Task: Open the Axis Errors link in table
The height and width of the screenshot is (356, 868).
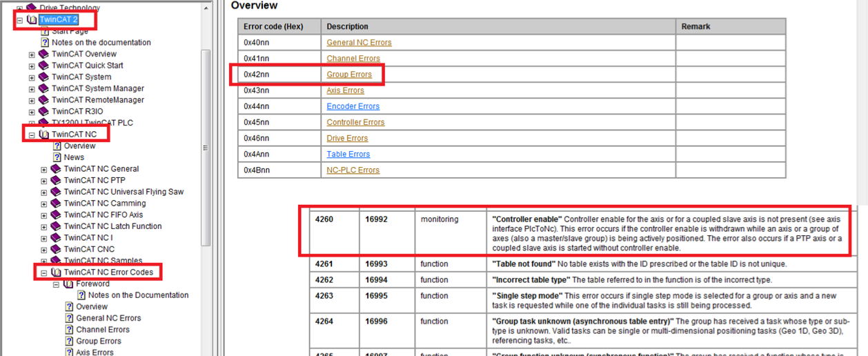Action: point(345,90)
